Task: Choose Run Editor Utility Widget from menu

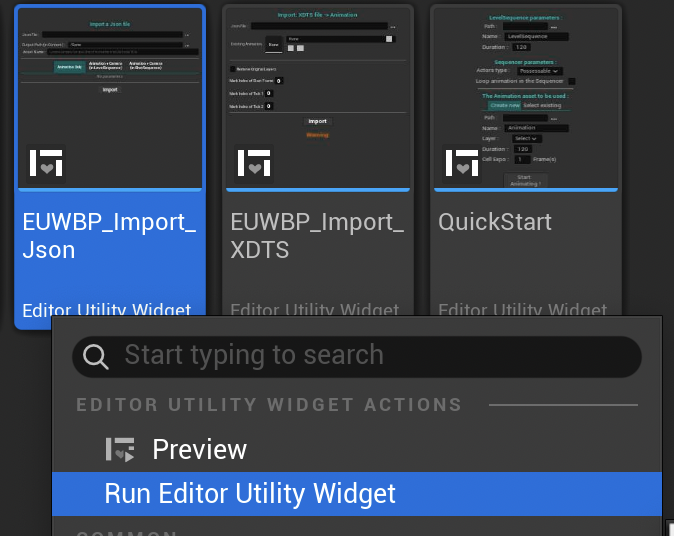Action: click(x=250, y=494)
